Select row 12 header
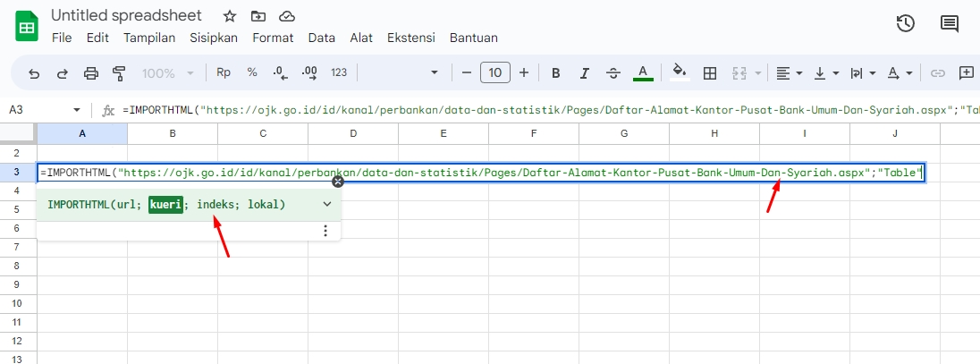The width and height of the screenshot is (980, 364). [16, 341]
